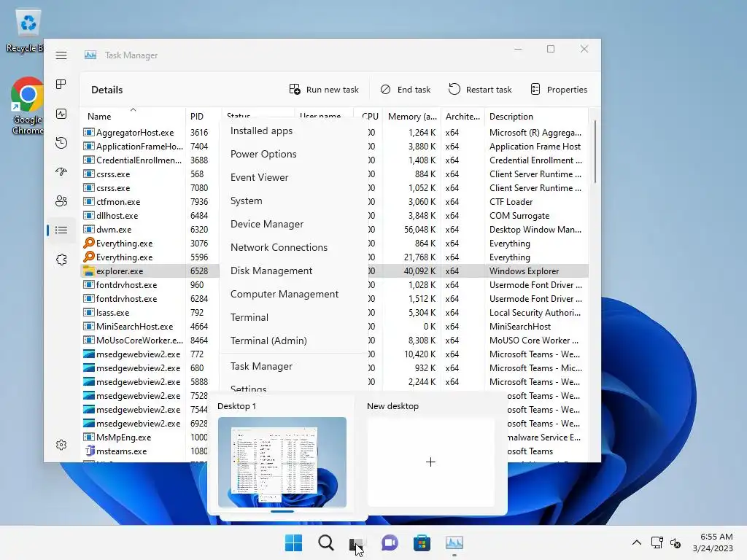747x560 pixels.
Task: Open the App history icon in sidebar
Action: pos(61,143)
